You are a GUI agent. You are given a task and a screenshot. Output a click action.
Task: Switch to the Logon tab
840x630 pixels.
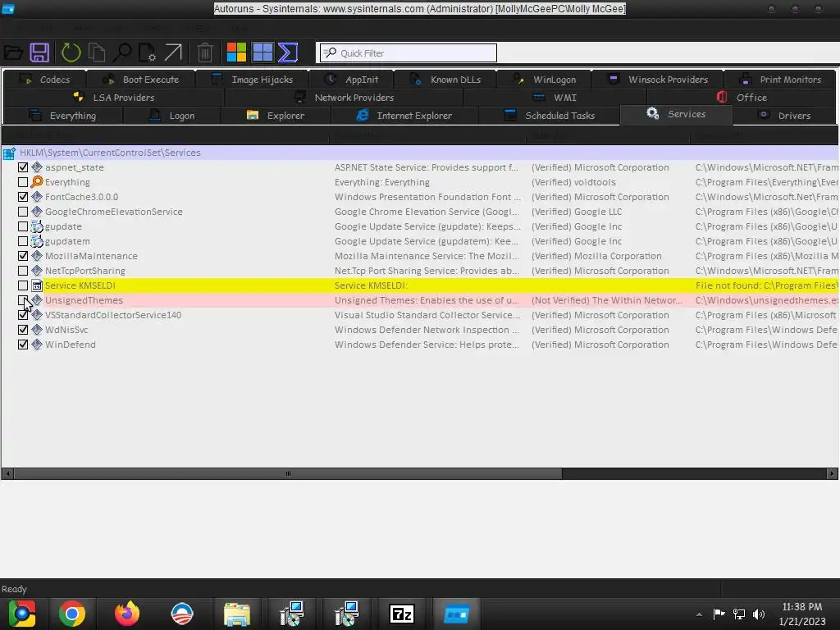[x=172, y=116]
